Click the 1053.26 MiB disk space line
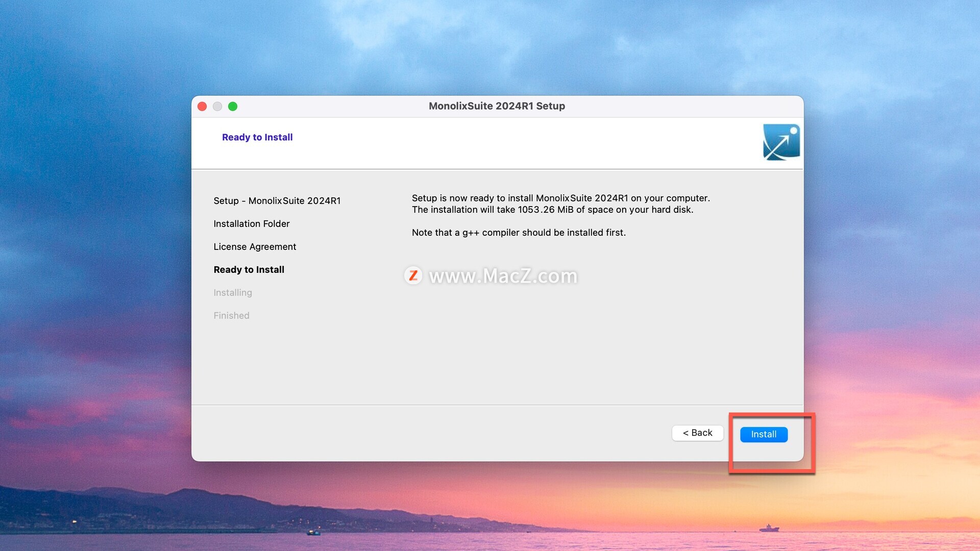980x551 pixels. 552,210
